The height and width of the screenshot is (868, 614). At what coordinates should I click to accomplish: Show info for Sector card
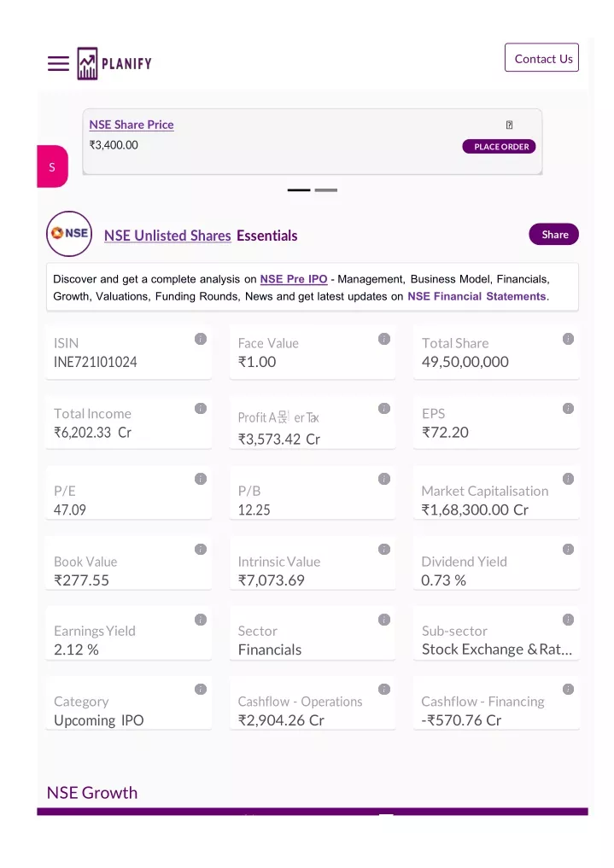(384, 620)
